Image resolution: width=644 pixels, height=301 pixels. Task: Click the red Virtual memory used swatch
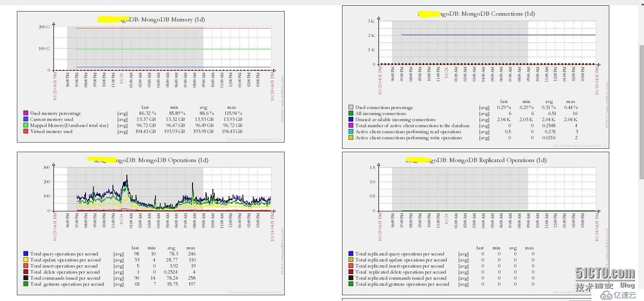click(x=26, y=131)
